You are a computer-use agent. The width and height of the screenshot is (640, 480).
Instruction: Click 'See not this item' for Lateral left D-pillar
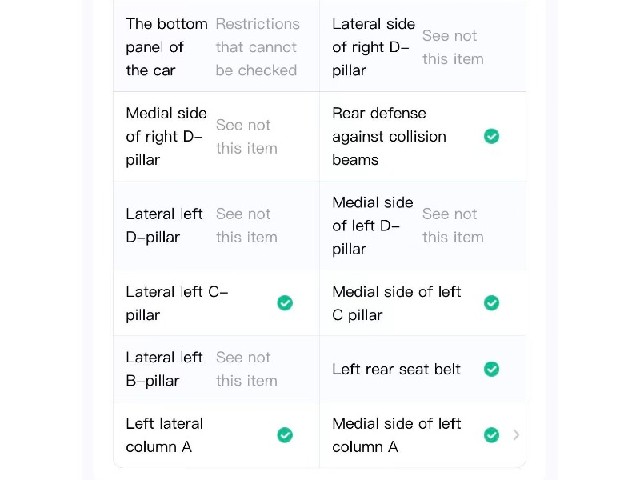[247, 225]
